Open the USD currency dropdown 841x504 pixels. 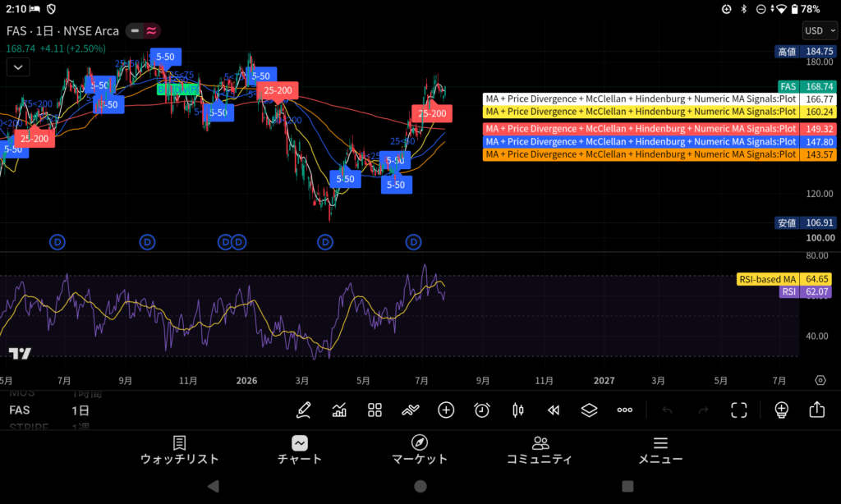pyautogui.click(x=820, y=30)
